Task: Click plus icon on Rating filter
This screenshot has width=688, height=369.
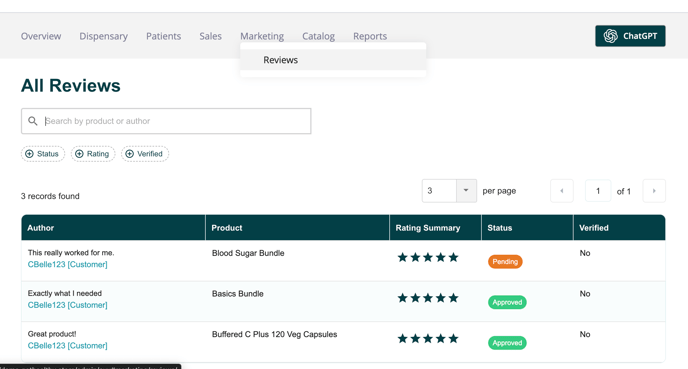Action: (x=79, y=154)
